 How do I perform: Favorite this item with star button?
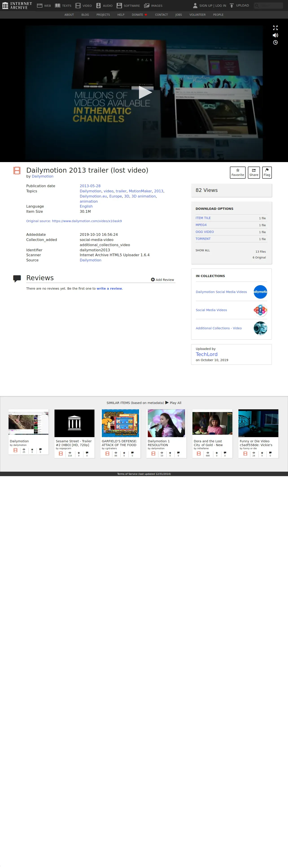pyautogui.click(x=238, y=173)
